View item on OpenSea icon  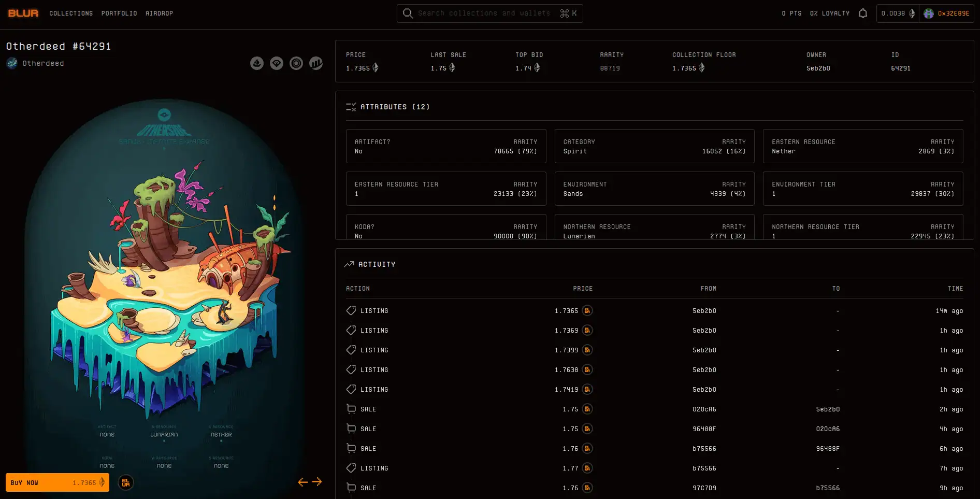tap(257, 63)
